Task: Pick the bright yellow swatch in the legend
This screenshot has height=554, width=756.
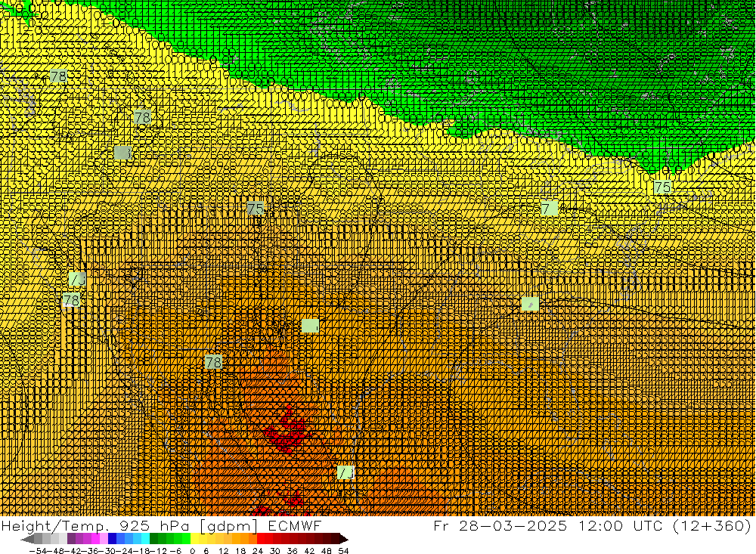Action: (x=195, y=539)
